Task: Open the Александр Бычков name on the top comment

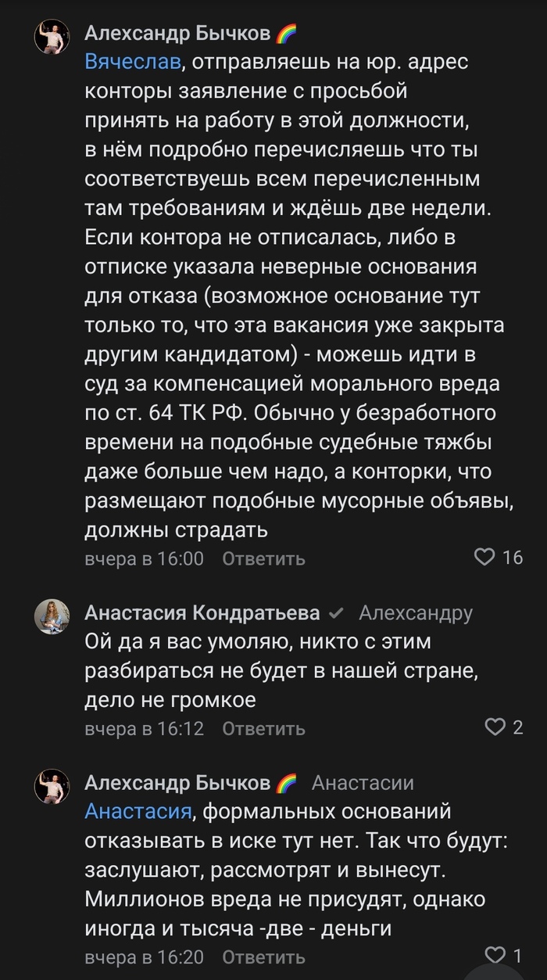Action: pyautogui.click(x=178, y=34)
